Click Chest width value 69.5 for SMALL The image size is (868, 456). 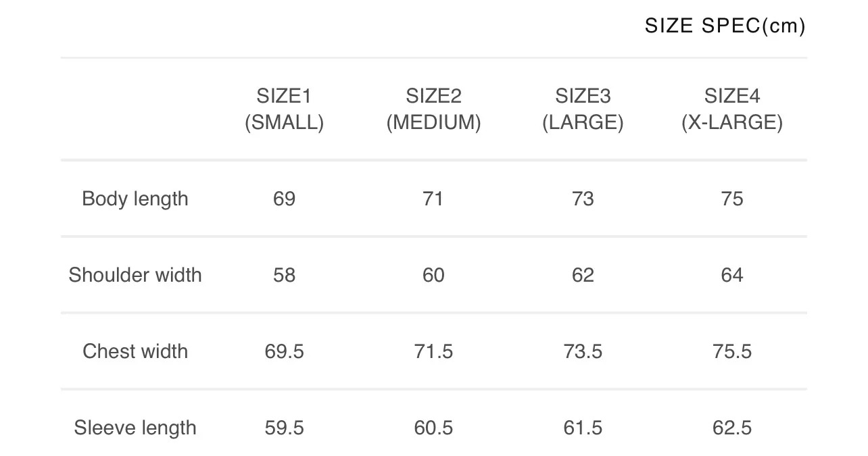point(284,351)
